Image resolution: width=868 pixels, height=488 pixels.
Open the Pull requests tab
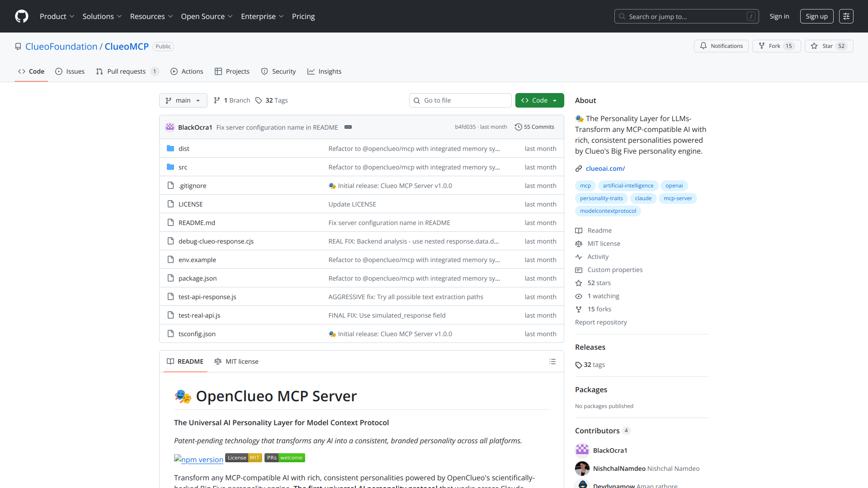coord(126,71)
